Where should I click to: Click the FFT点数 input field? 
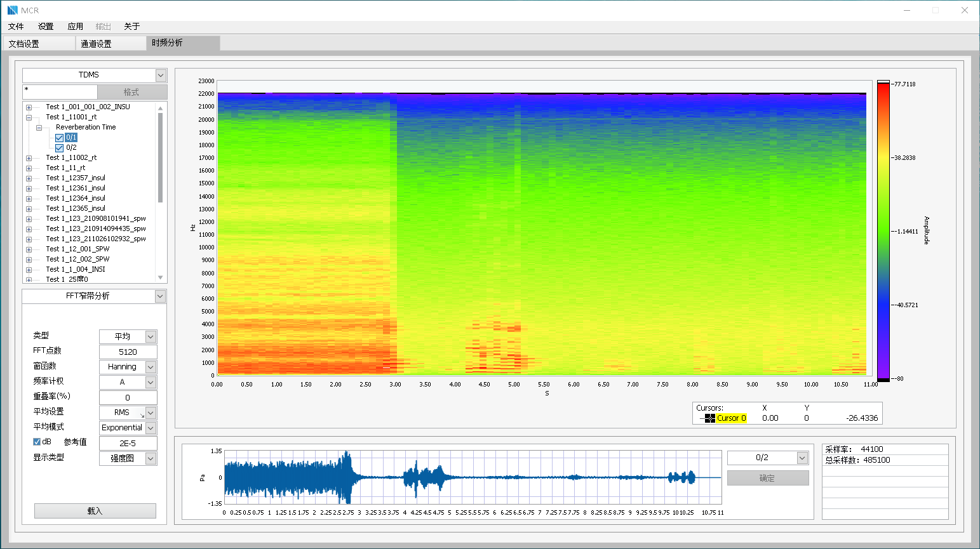[x=128, y=352]
